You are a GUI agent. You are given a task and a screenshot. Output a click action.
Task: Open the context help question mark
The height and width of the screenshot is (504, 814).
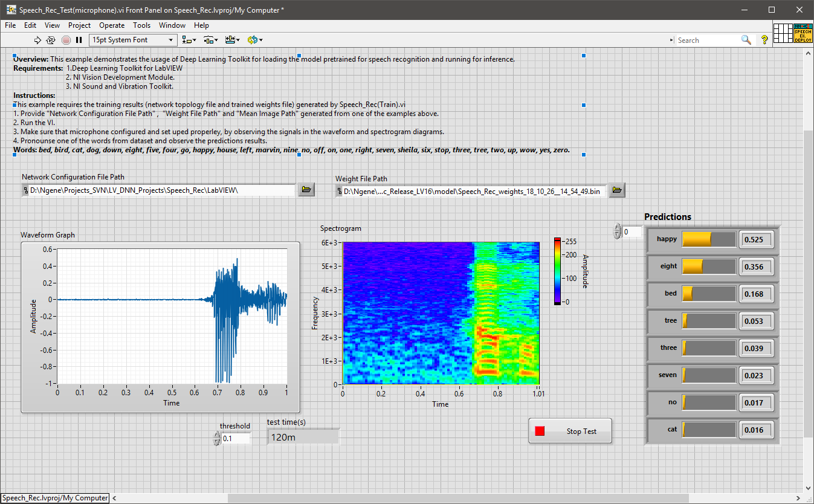coord(764,40)
